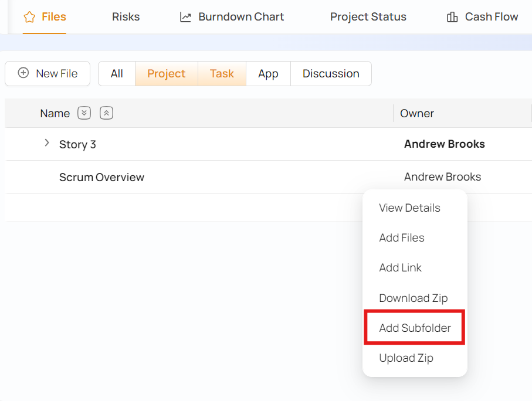Select the All files filter
The width and height of the screenshot is (532, 401).
[117, 73]
